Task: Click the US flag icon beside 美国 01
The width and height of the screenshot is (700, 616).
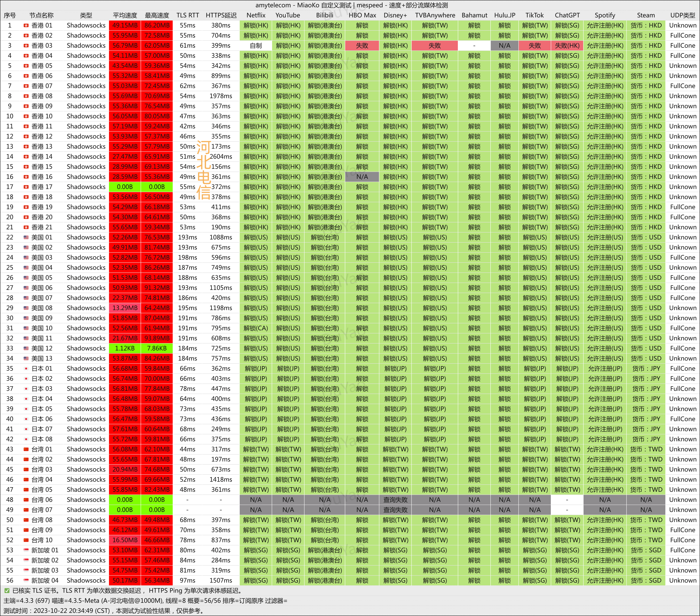Action: point(26,237)
